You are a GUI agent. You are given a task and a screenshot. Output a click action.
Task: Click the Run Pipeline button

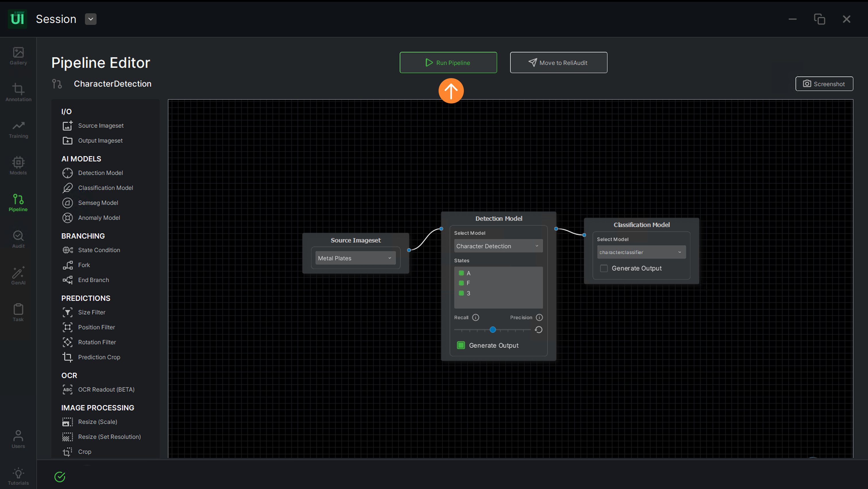[448, 62]
